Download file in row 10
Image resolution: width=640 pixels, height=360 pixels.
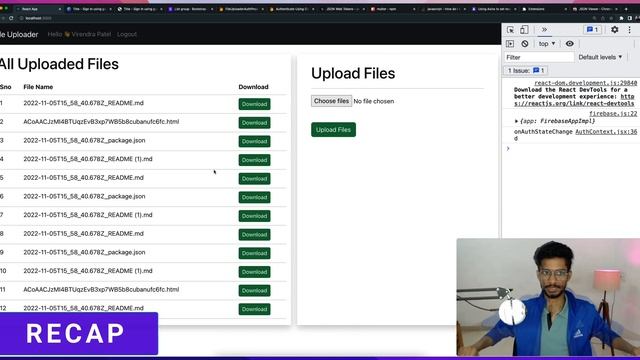(254, 272)
